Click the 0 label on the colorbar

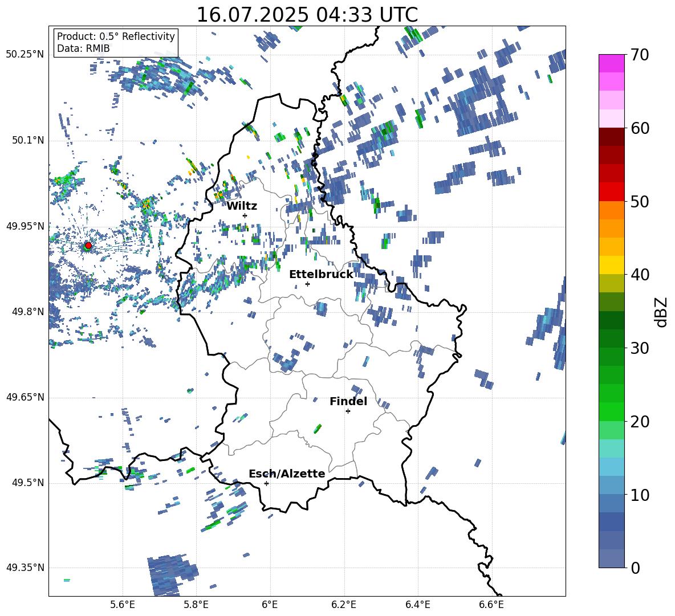(x=635, y=568)
